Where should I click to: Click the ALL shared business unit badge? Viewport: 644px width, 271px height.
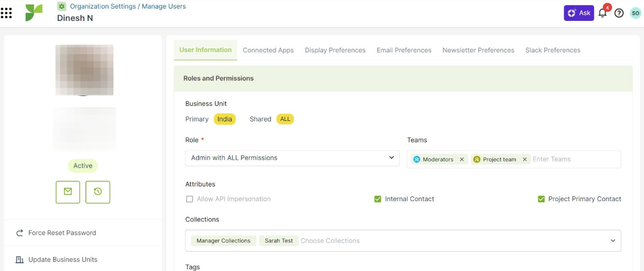(285, 119)
